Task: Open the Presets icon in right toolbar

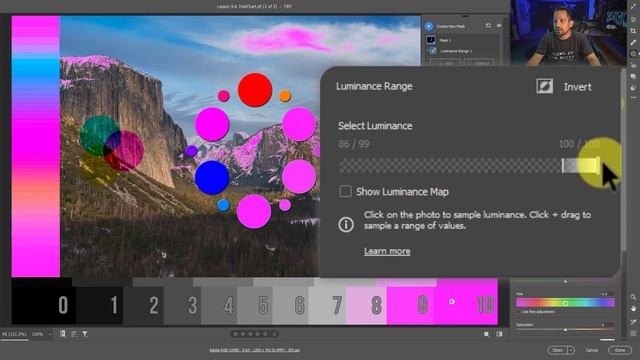Action: (633, 87)
